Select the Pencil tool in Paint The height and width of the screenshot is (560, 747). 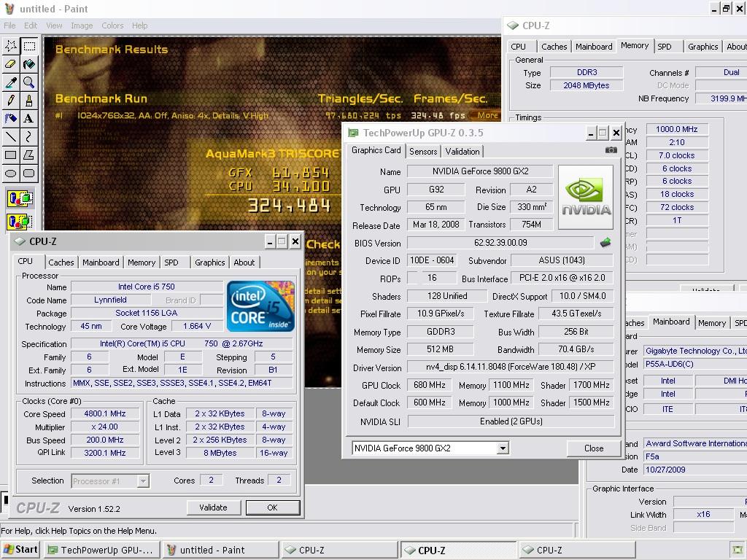point(11,101)
